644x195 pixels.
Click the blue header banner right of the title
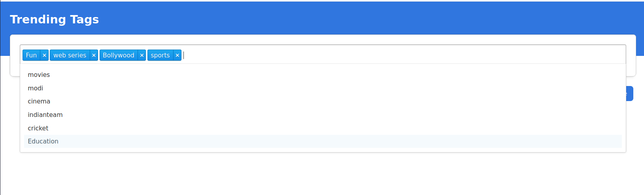[356, 18]
